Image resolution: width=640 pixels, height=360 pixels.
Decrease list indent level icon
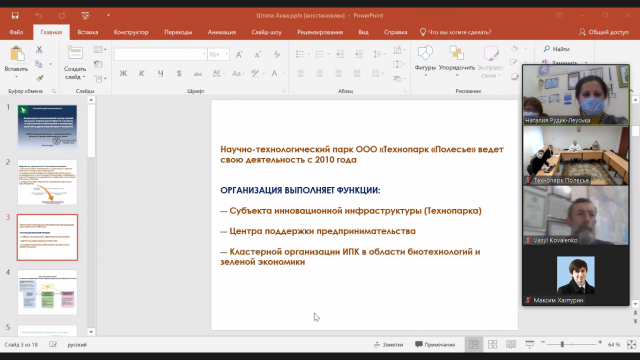(x=340, y=54)
